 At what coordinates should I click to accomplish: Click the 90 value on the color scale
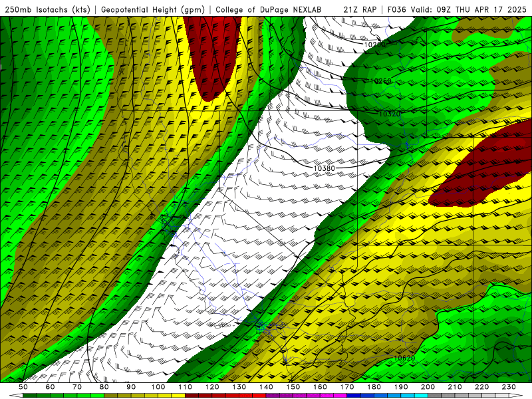tap(131, 387)
